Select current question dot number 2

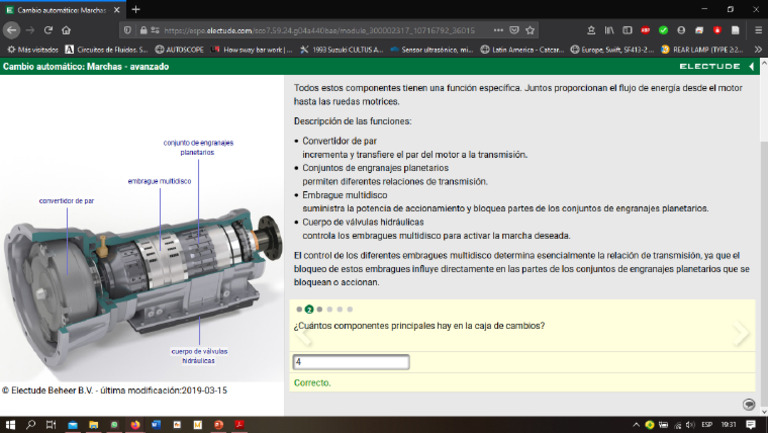coord(309,310)
